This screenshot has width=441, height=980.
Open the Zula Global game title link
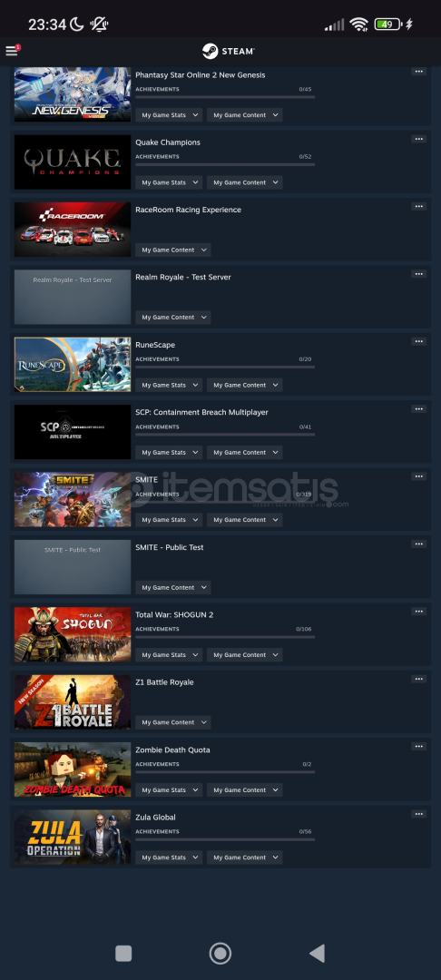click(155, 818)
